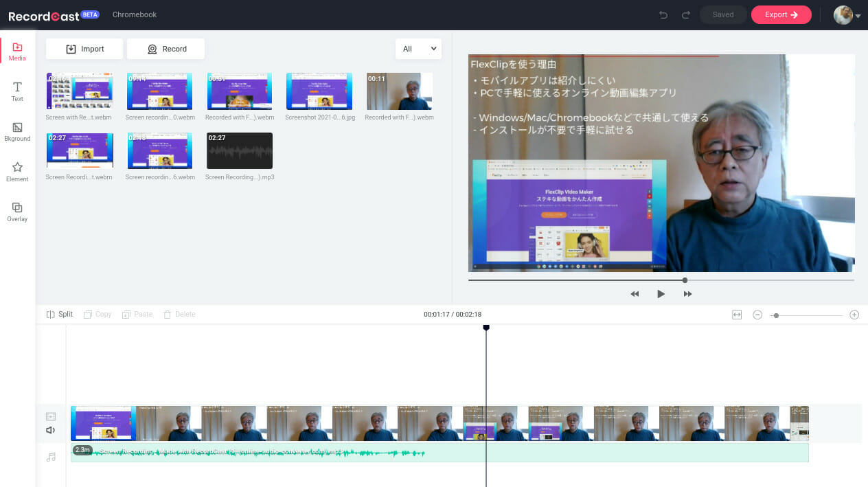Viewport: 868px width, 487px height.
Task: Open the Overlay panel in the sidebar
Action: [17, 212]
